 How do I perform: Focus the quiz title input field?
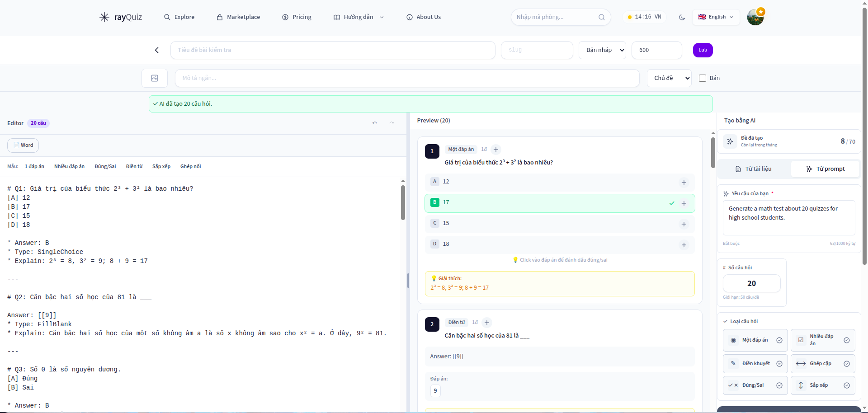333,50
